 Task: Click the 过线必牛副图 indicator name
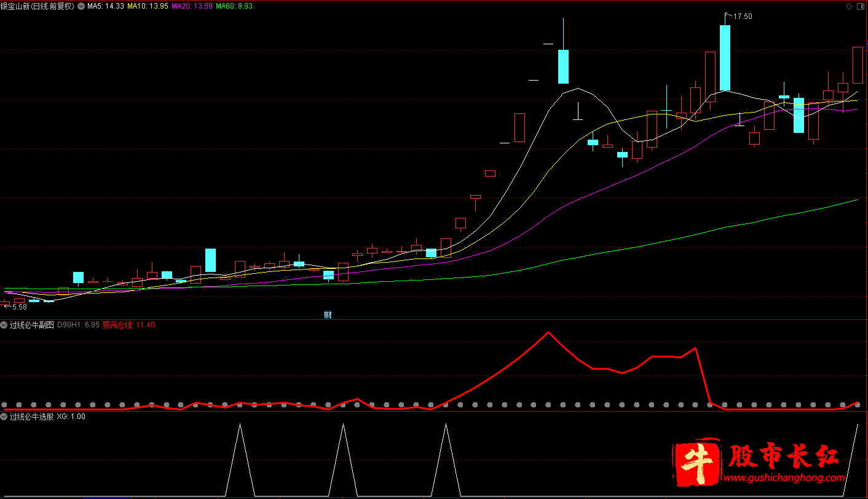(x=32, y=324)
